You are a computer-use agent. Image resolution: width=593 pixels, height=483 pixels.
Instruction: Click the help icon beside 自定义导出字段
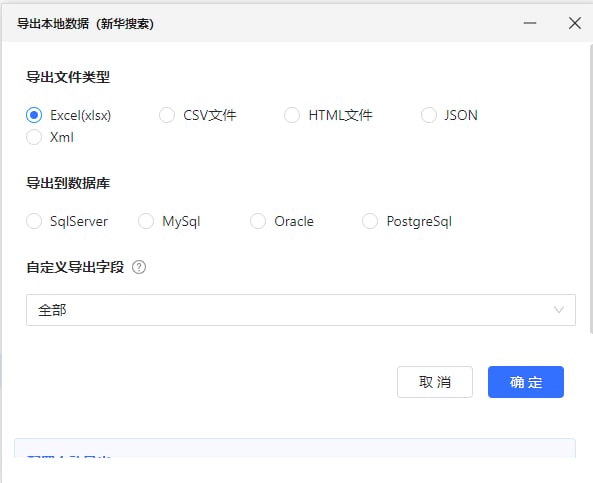tap(139, 267)
